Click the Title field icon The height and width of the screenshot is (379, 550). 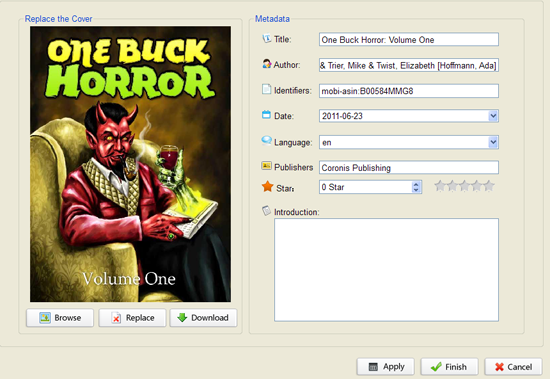[x=267, y=39]
